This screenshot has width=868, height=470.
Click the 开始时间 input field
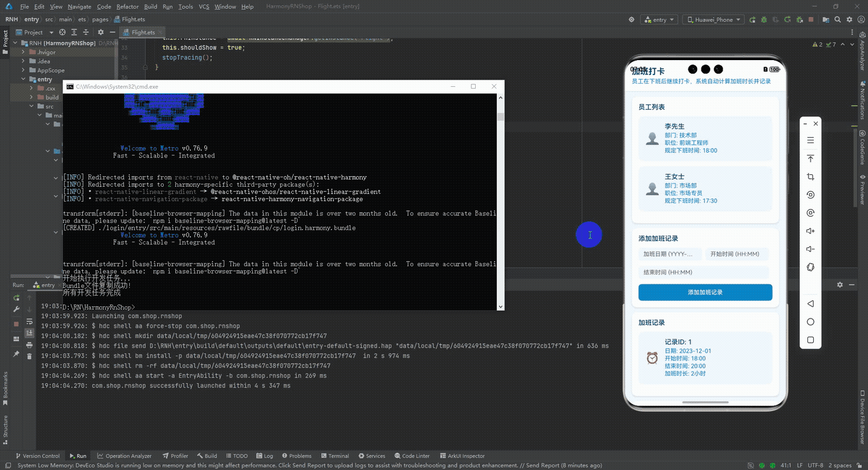[x=737, y=254]
